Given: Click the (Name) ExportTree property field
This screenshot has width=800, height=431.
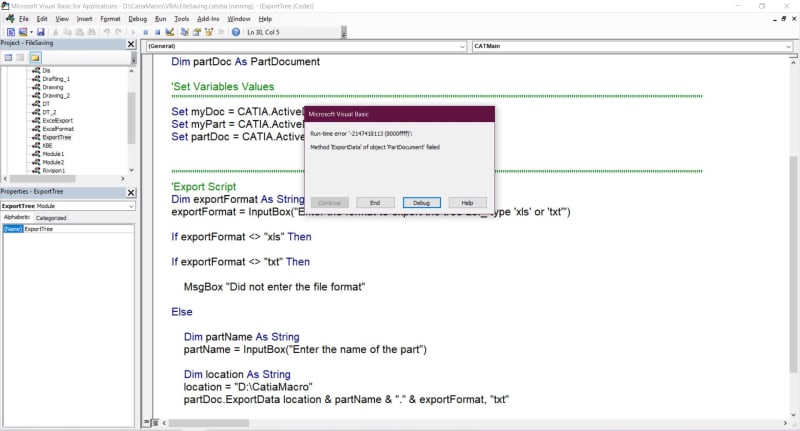Looking at the screenshot, I should coord(68,229).
